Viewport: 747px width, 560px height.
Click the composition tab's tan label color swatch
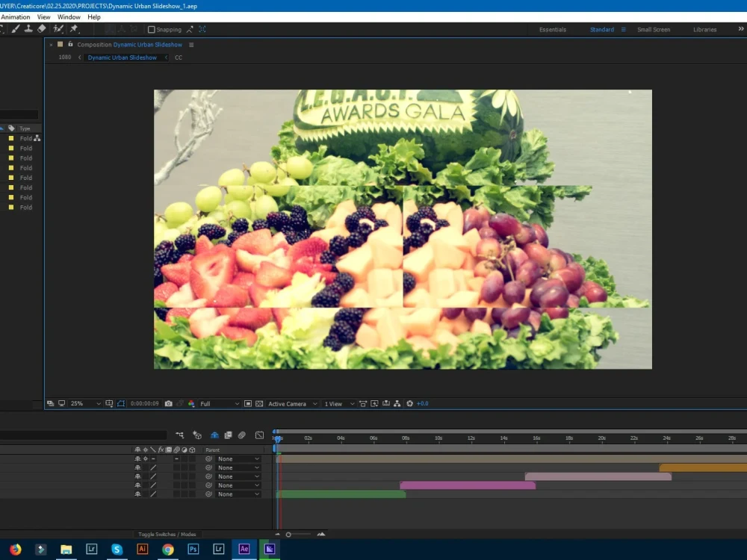(60, 44)
